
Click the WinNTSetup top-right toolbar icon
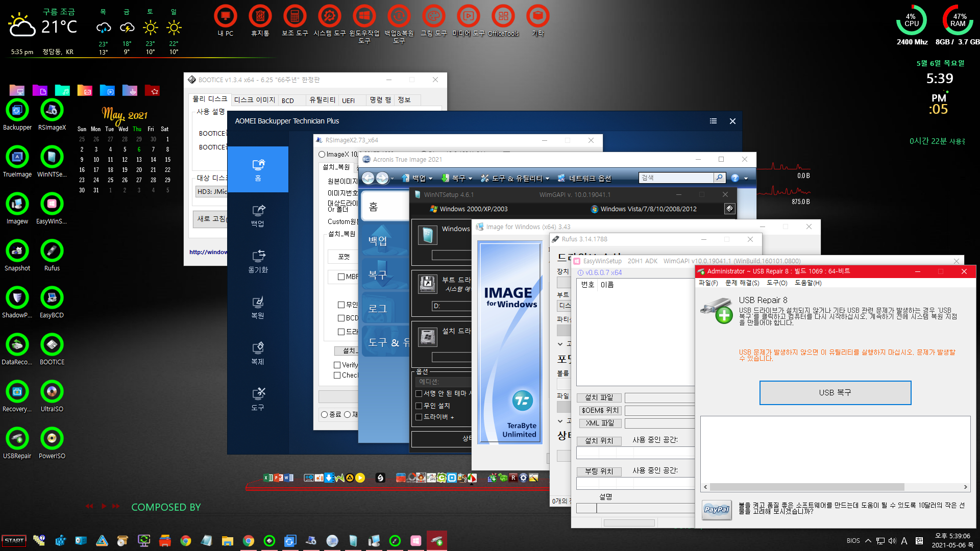point(729,209)
